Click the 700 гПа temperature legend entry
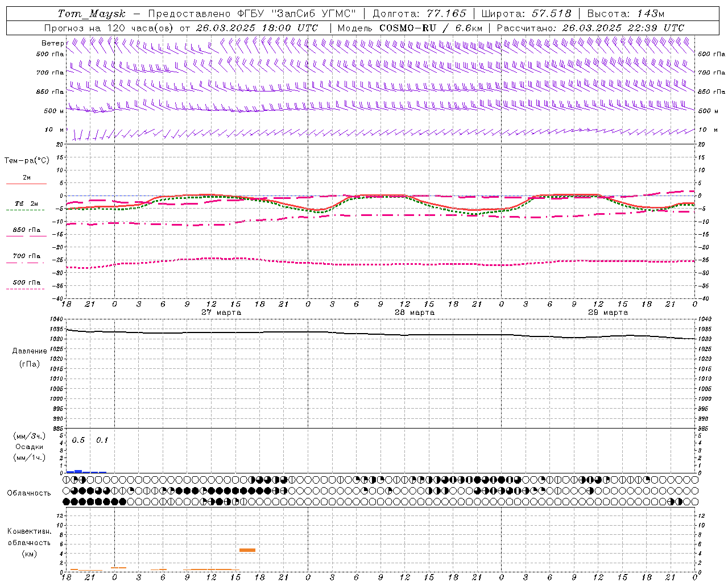Viewport: 728px width, 582px height. pyautogui.click(x=26, y=256)
